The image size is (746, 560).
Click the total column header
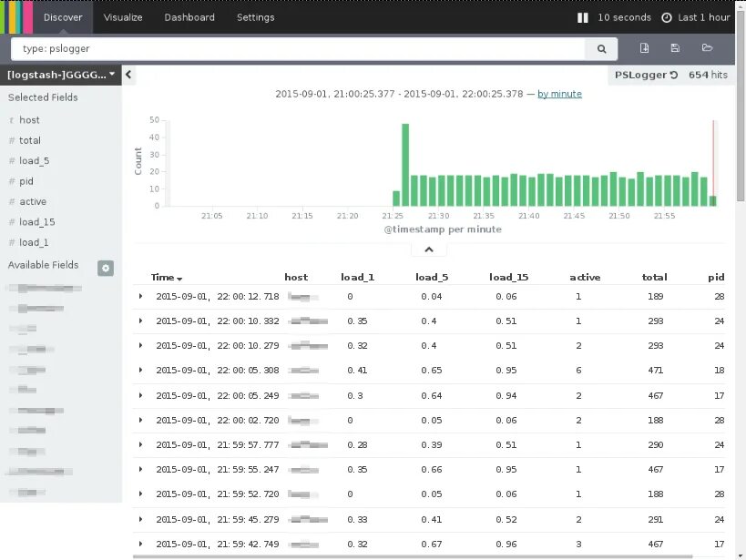654,278
